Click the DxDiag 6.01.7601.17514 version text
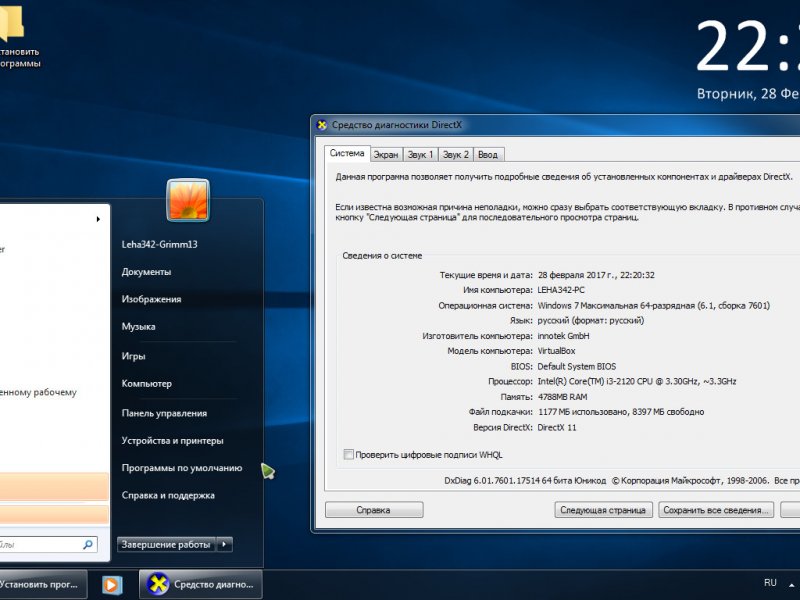 point(525,481)
